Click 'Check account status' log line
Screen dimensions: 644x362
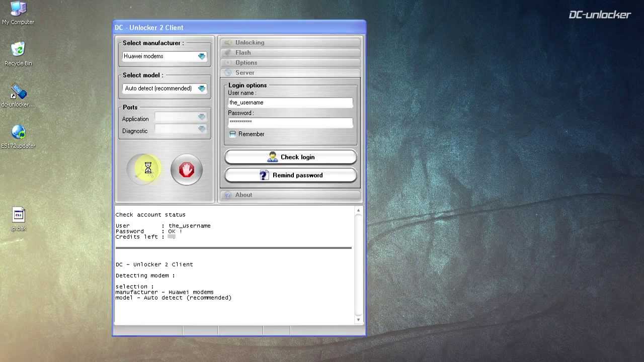tap(150, 215)
